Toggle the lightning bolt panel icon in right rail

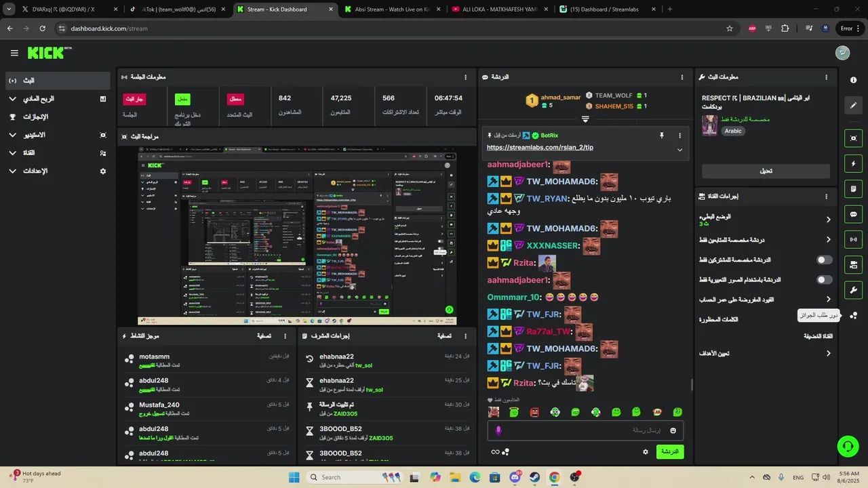pos(853,163)
